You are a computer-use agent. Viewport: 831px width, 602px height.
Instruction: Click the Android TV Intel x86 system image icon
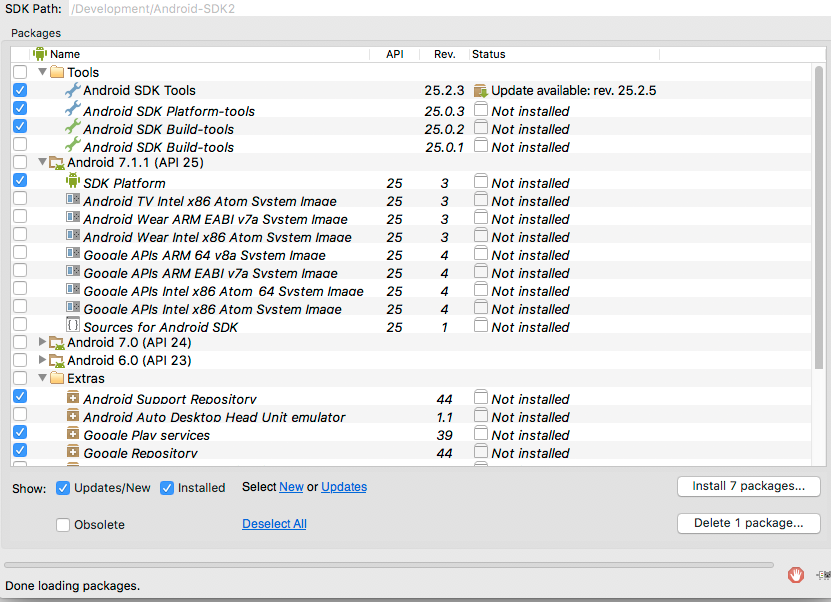(73, 199)
